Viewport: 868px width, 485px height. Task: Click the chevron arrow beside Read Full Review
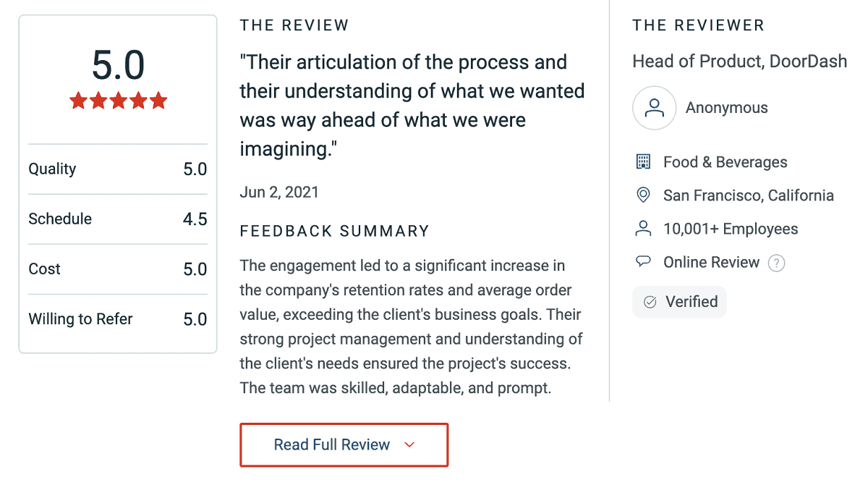[410, 444]
